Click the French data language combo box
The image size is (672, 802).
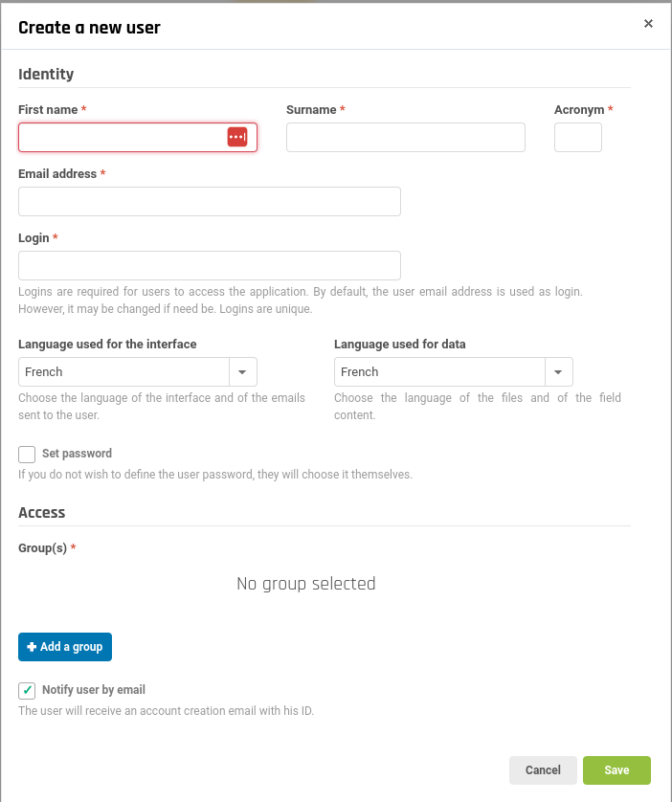(x=438, y=371)
